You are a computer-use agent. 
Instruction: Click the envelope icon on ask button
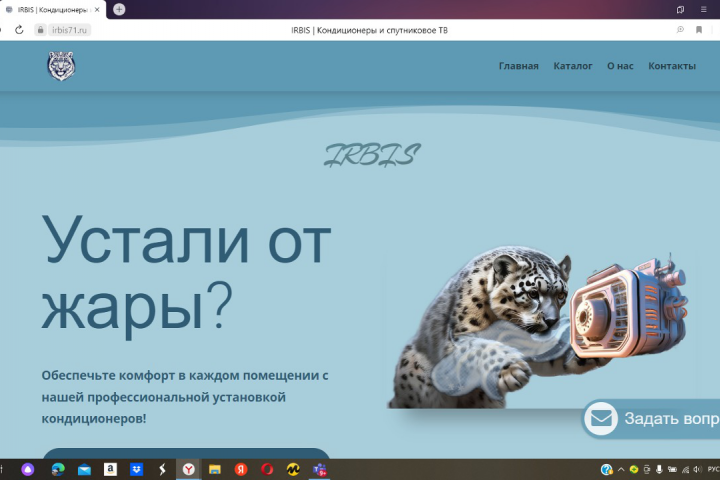click(x=601, y=418)
